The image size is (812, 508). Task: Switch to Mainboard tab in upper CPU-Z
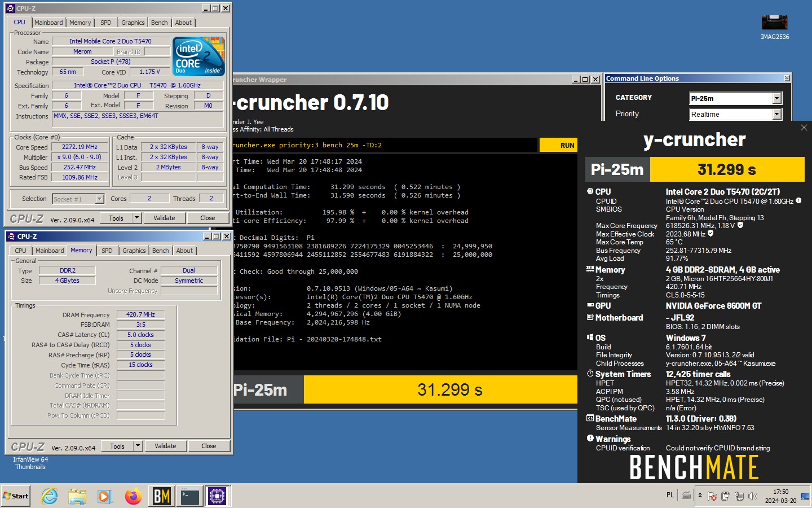(x=48, y=23)
